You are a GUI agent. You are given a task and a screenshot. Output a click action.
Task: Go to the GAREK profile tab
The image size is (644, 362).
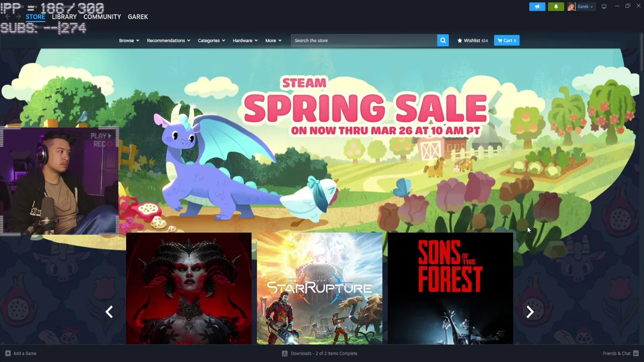[x=138, y=17]
